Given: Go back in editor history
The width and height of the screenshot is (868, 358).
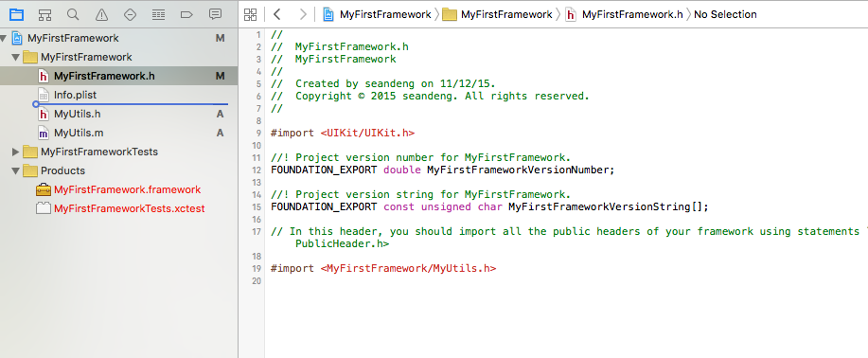Looking at the screenshot, I should 276,14.
